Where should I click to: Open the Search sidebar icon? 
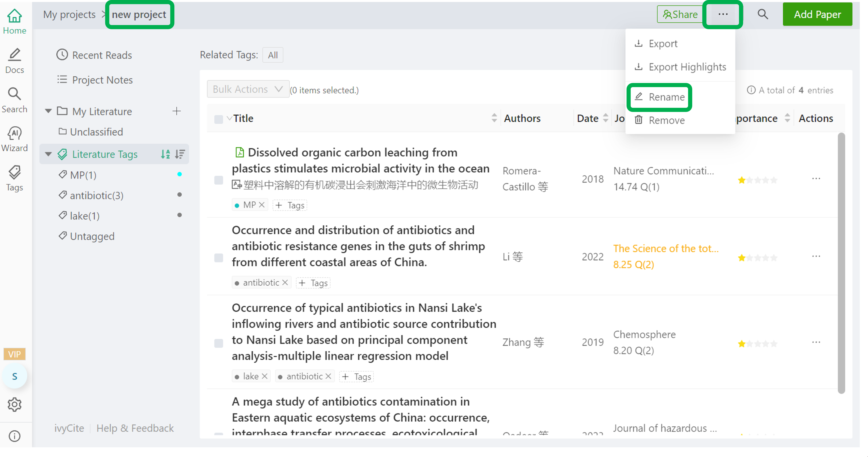(14, 100)
